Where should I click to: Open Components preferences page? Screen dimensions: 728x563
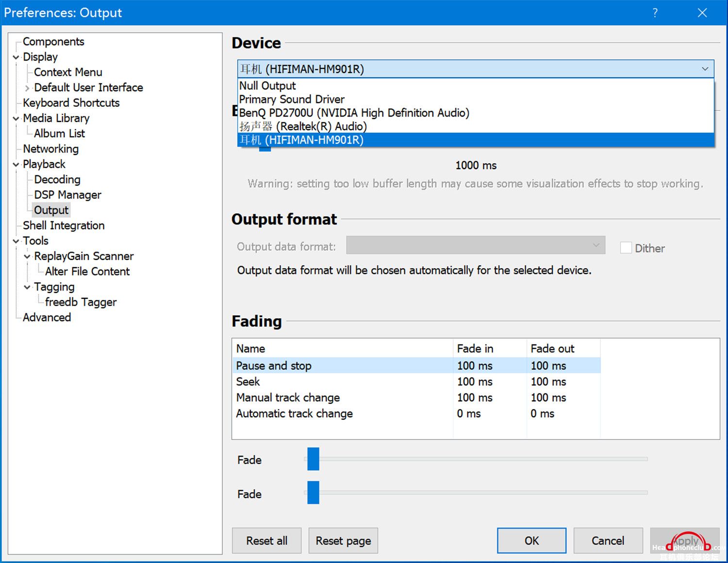tap(53, 42)
